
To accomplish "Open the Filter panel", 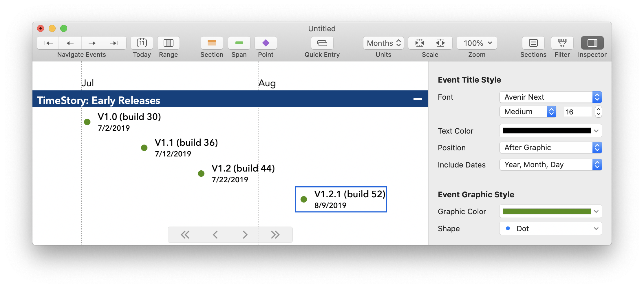I will [x=562, y=43].
